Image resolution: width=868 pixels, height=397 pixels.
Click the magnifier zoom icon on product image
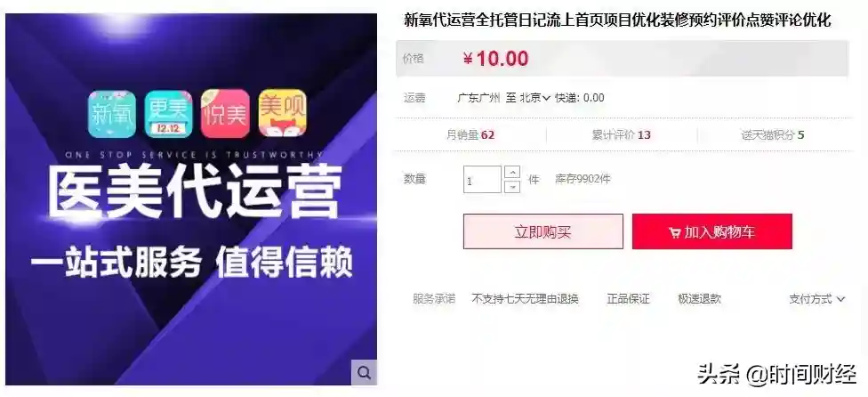[364, 373]
